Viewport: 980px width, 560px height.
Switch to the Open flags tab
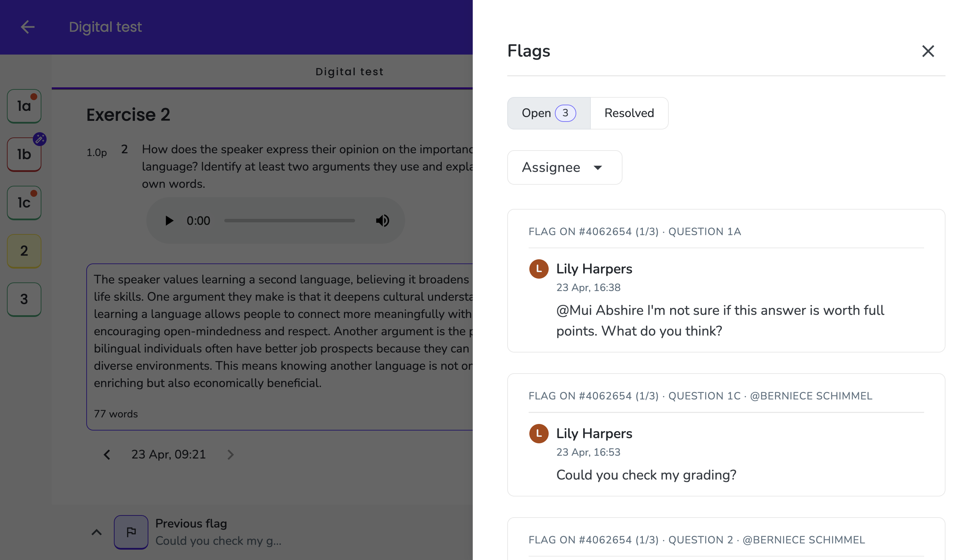pos(548,113)
